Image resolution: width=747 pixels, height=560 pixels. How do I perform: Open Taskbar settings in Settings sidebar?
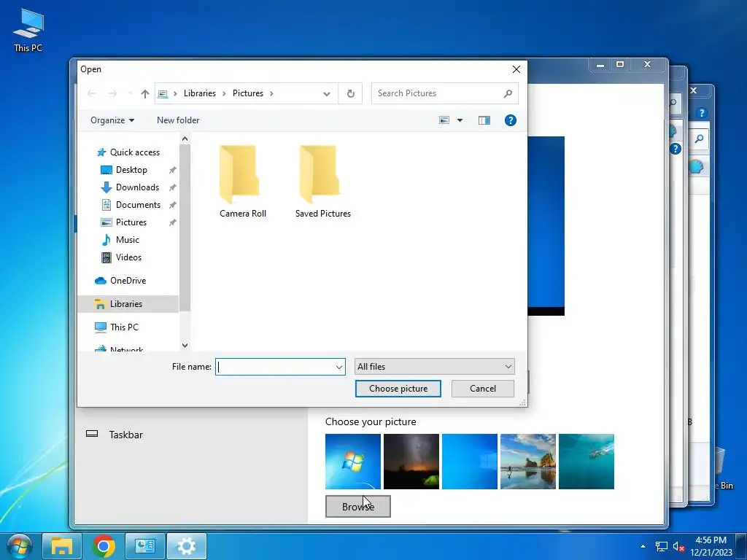point(125,435)
